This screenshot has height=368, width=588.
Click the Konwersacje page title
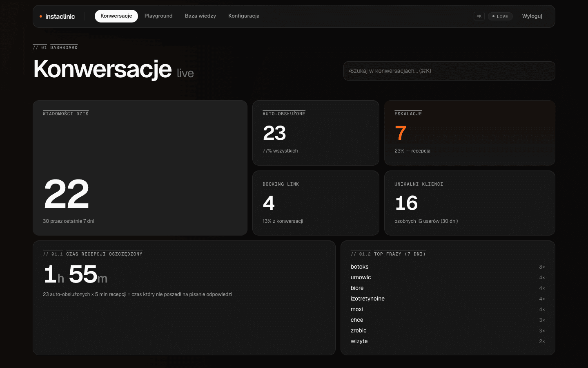102,69
